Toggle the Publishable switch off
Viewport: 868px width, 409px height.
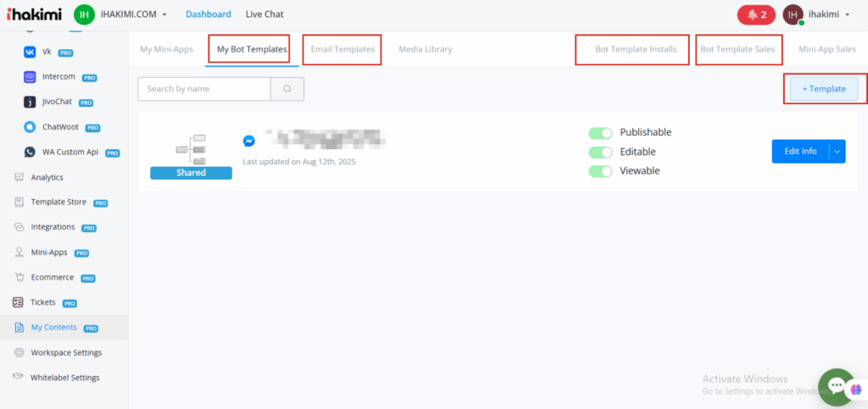point(600,133)
